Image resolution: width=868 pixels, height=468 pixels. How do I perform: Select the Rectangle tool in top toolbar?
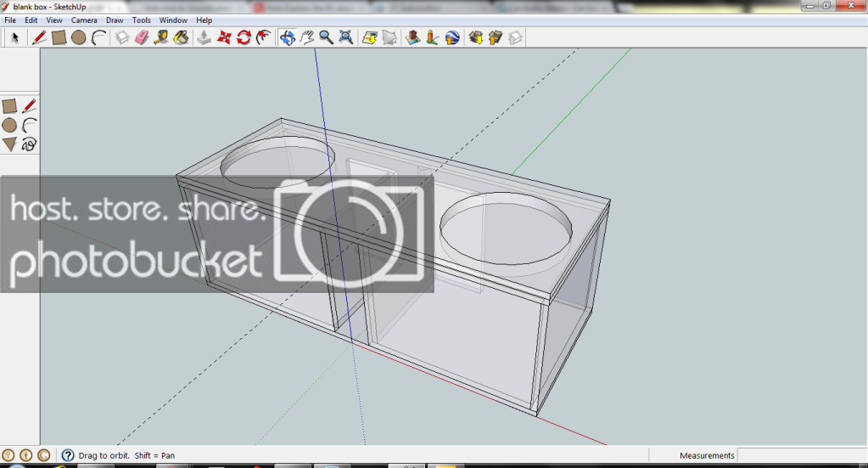pyautogui.click(x=59, y=37)
